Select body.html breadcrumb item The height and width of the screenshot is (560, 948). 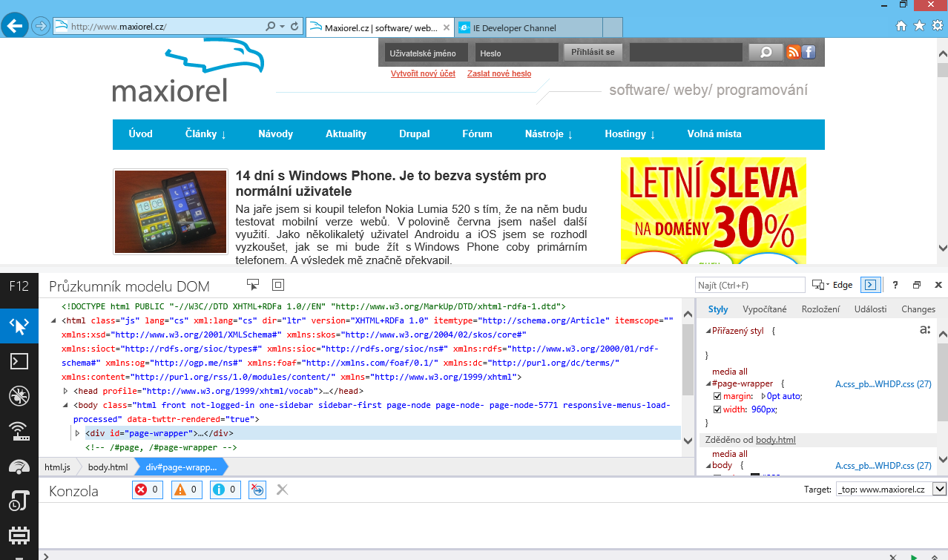[108, 467]
